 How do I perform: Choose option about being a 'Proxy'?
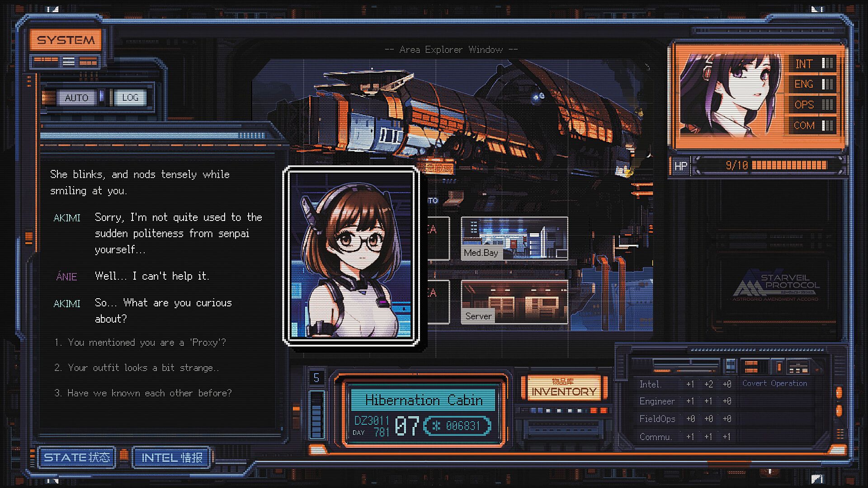pos(141,343)
